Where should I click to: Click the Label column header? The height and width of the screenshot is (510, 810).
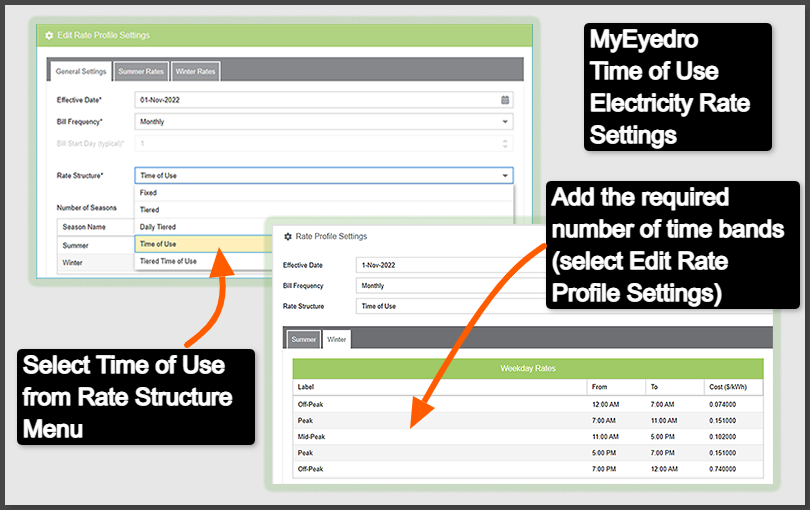click(x=439, y=387)
